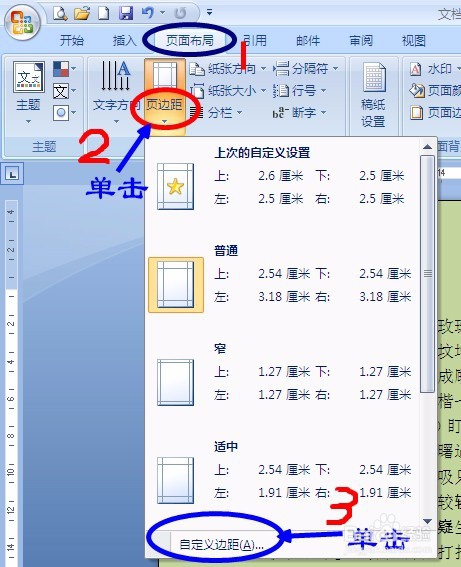This screenshot has width=461, height=567.
Task: Open the 开始 tab
Action: [72, 40]
